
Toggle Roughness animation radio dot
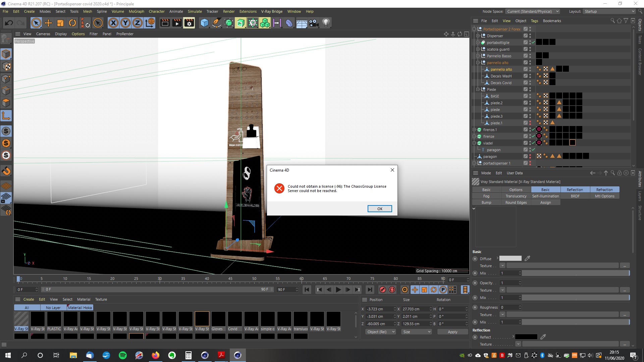(x=475, y=307)
